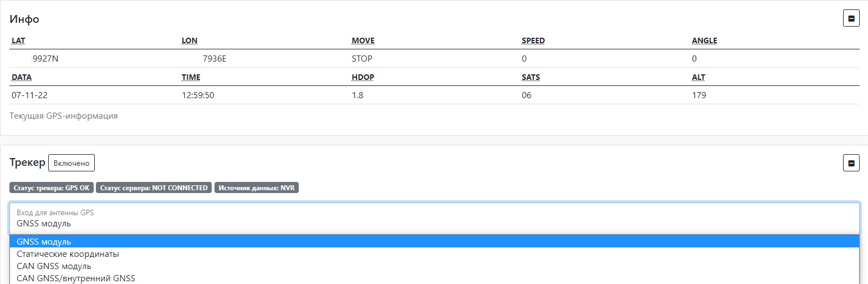This screenshot has height=284, width=868.
Task: Click the SPEED column header
Action: click(533, 40)
